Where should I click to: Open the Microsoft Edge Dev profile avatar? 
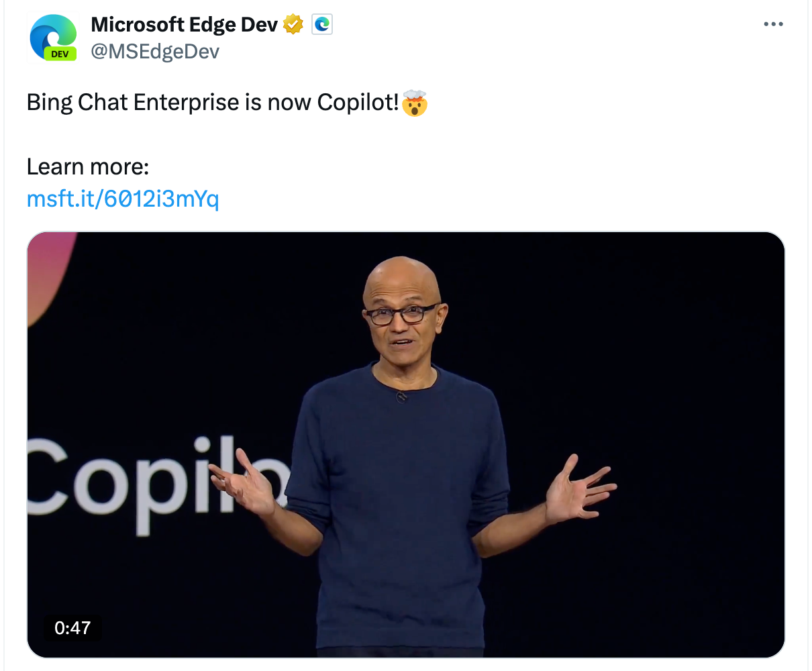point(54,38)
